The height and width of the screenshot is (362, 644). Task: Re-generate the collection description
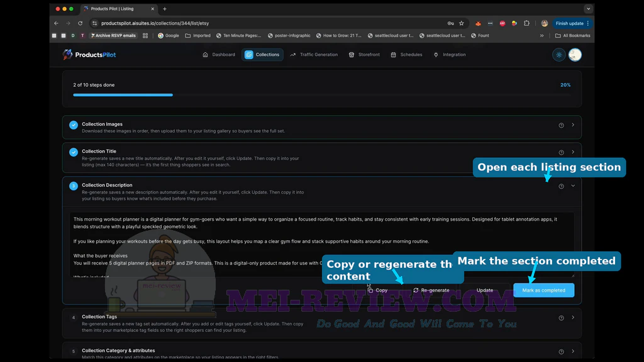click(431, 290)
